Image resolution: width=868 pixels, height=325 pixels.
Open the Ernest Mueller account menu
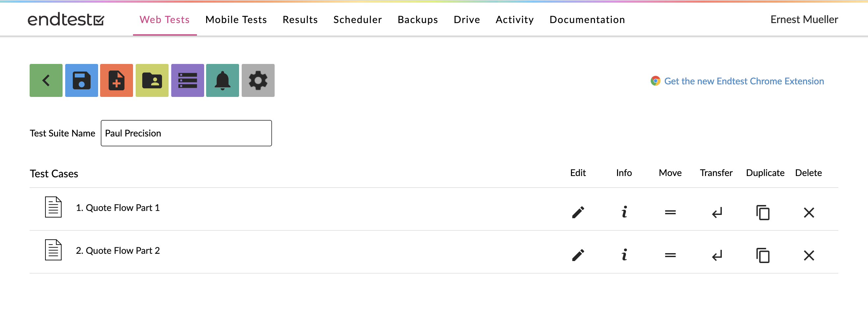pos(804,19)
